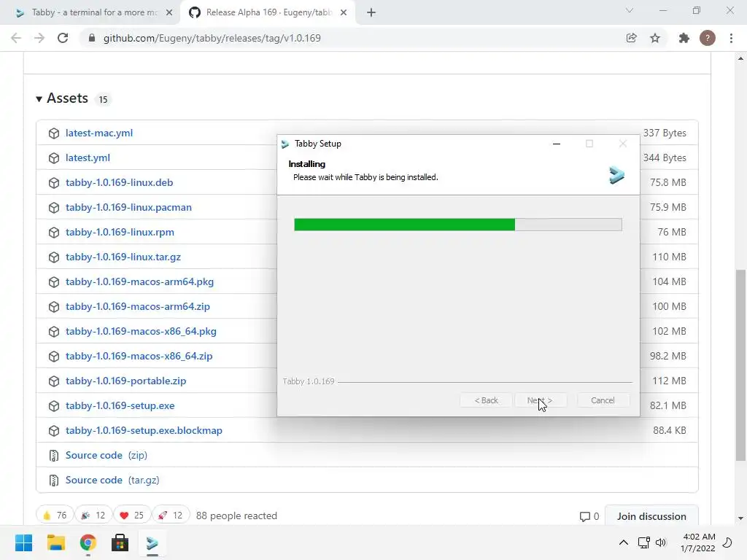Bookmark this page with star
This screenshot has width=747, height=560.
tap(655, 38)
